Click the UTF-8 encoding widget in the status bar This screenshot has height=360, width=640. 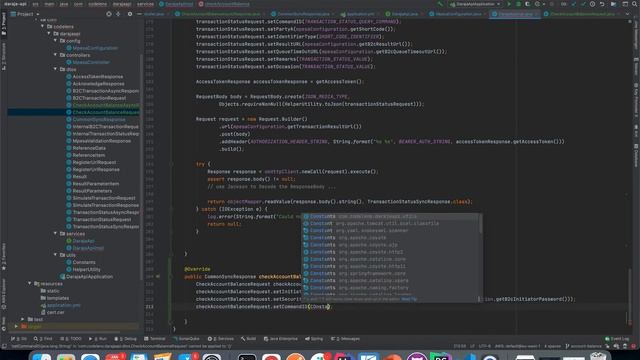[x=484, y=346]
